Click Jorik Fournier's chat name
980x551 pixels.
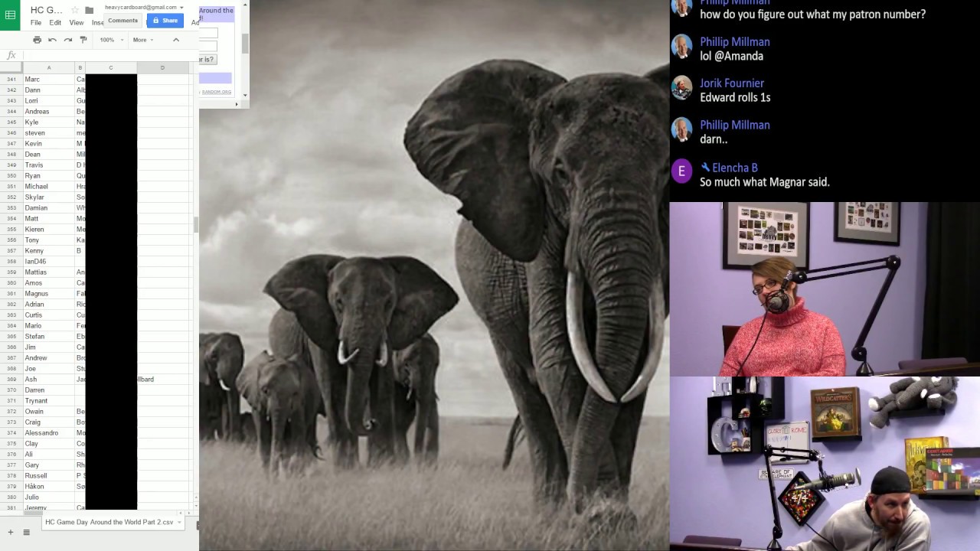click(732, 83)
